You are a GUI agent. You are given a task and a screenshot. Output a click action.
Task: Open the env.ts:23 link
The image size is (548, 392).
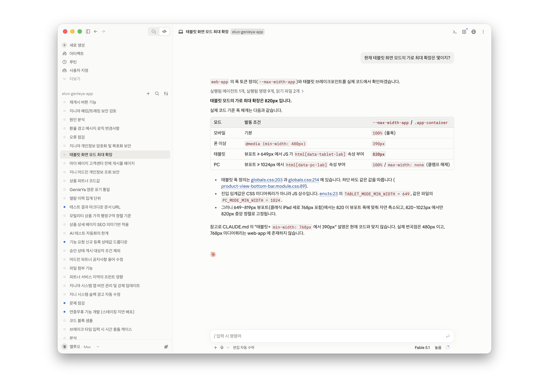(328, 194)
